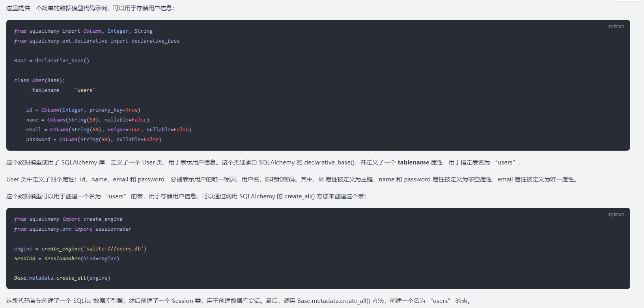
Task: Click the email Column unique=True line
Action: (x=109, y=130)
